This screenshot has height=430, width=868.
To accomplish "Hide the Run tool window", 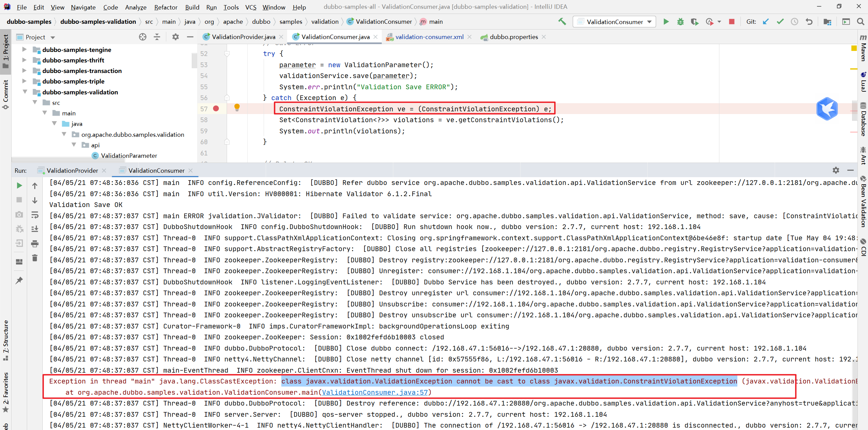I will pos(850,170).
